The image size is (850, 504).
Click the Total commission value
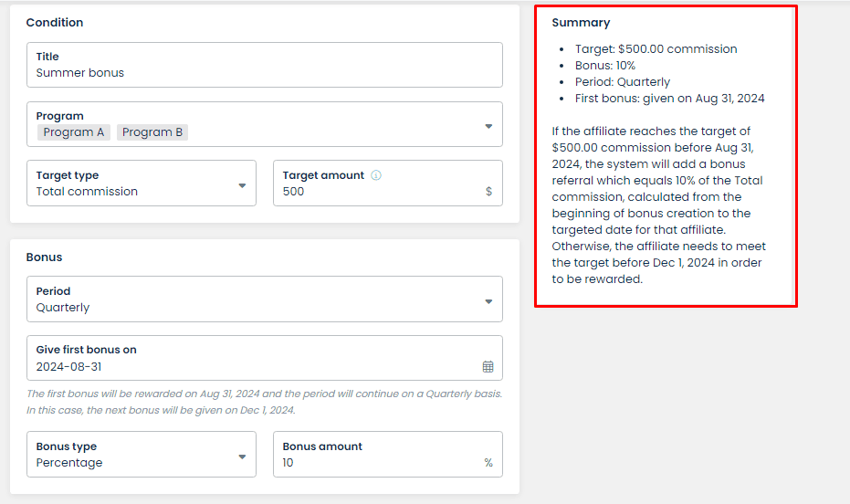pyautogui.click(x=87, y=192)
